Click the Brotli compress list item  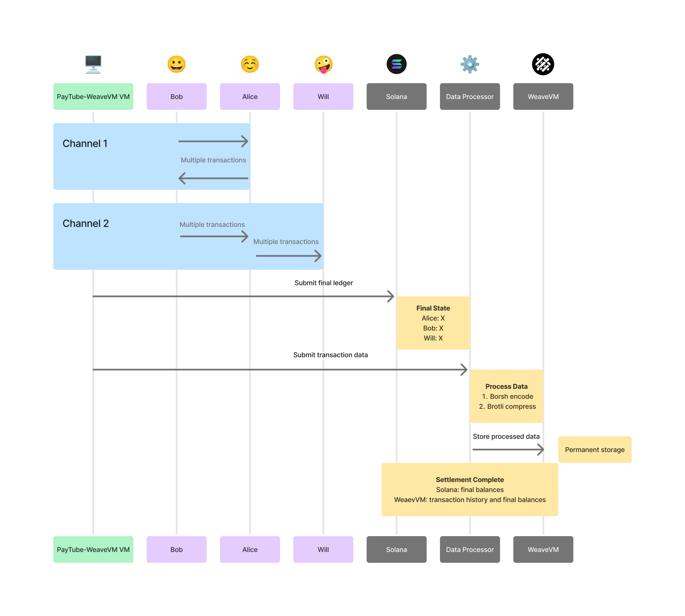(507, 406)
